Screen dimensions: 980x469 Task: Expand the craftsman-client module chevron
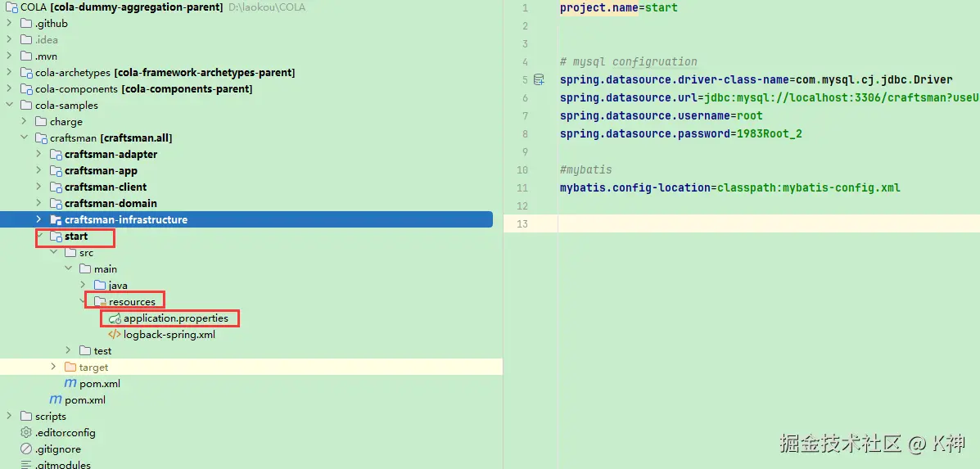38,186
